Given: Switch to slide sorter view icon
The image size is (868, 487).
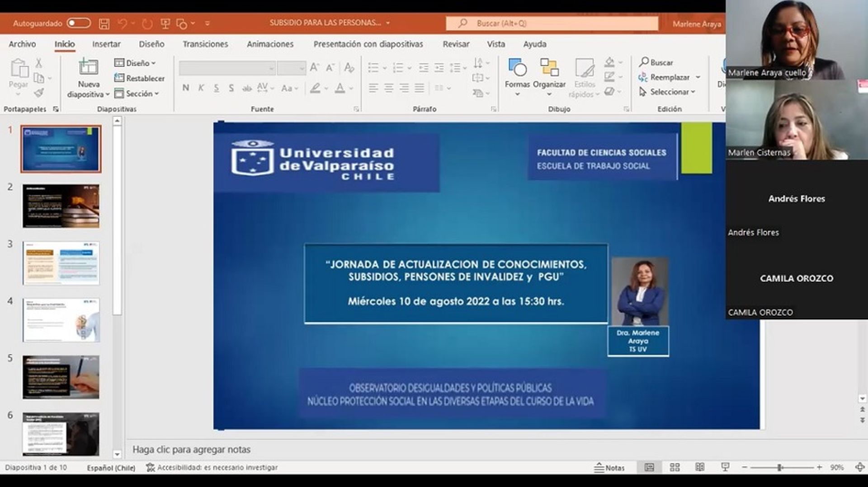Looking at the screenshot, I should [675, 468].
